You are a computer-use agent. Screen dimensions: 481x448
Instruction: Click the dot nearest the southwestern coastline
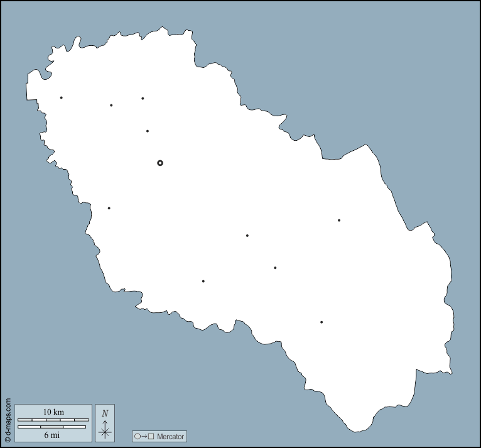pyautogui.click(x=203, y=281)
